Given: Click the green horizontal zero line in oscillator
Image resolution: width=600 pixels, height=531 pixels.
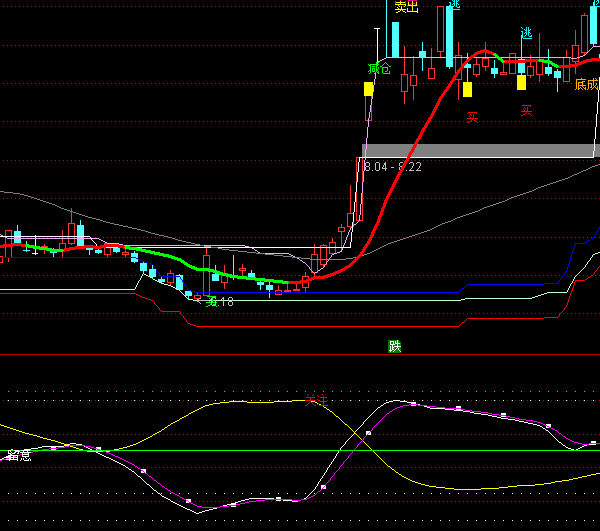Looking at the screenshot, I should point(300,450).
